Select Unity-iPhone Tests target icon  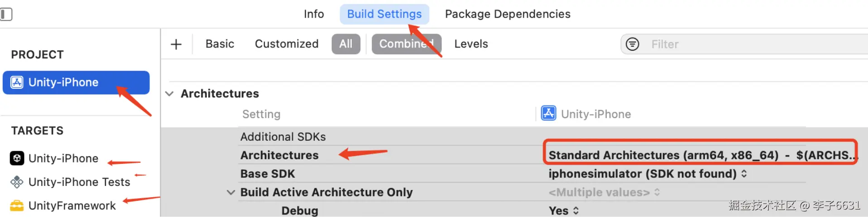pos(17,182)
